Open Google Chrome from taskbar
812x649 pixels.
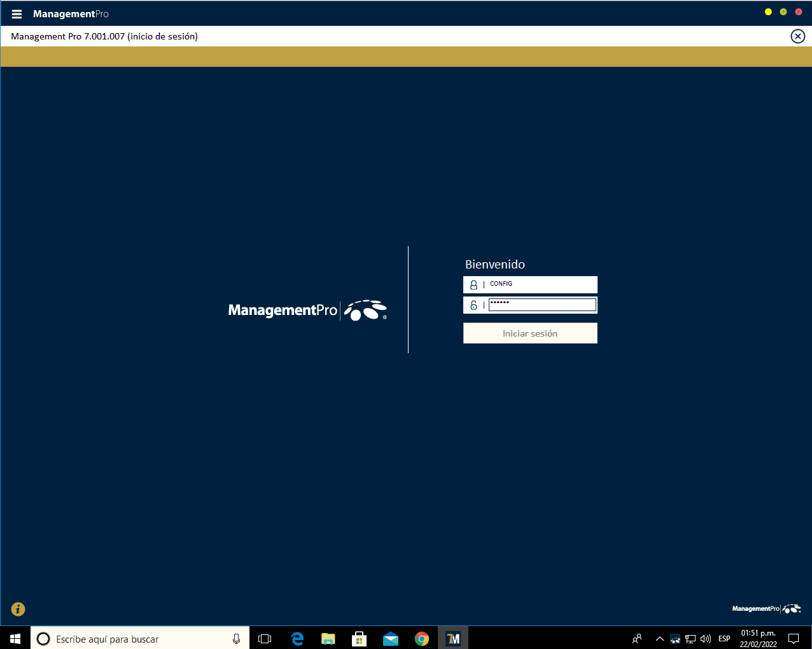pyautogui.click(x=421, y=639)
